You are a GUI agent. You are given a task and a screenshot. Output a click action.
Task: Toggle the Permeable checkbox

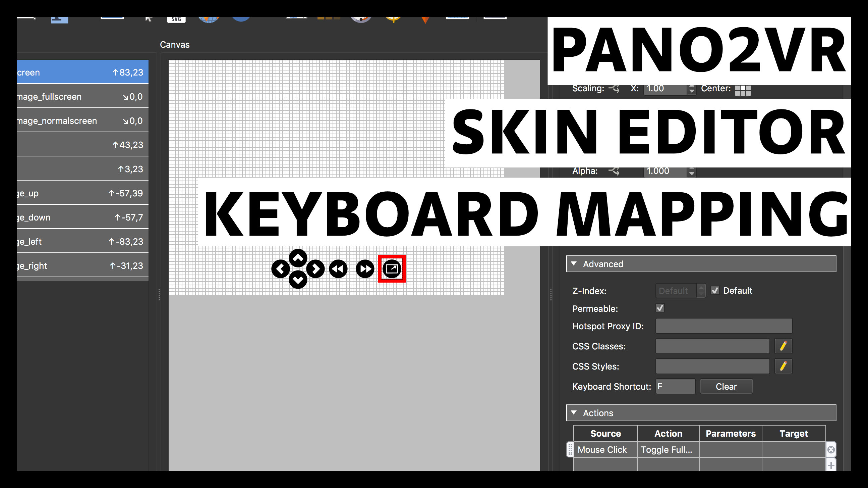click(660, 308)
